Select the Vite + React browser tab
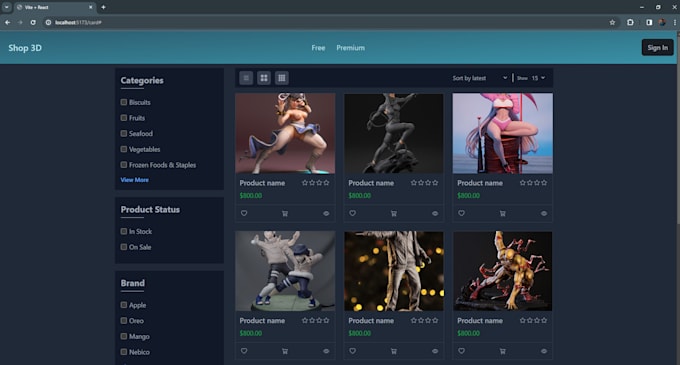 (54, 7)
